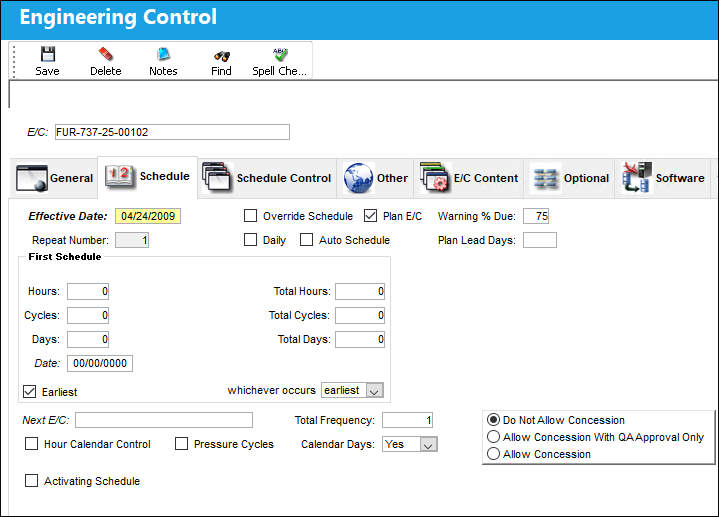Screen dimensions: 719x517
Task: Click the Total Days field
Action: pyautogui.click(x=360, y=339)
